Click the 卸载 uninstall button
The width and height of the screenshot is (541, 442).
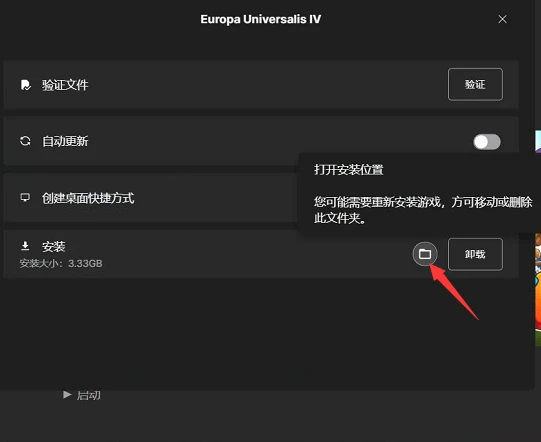pyautogui.click(x=475, y=254)
